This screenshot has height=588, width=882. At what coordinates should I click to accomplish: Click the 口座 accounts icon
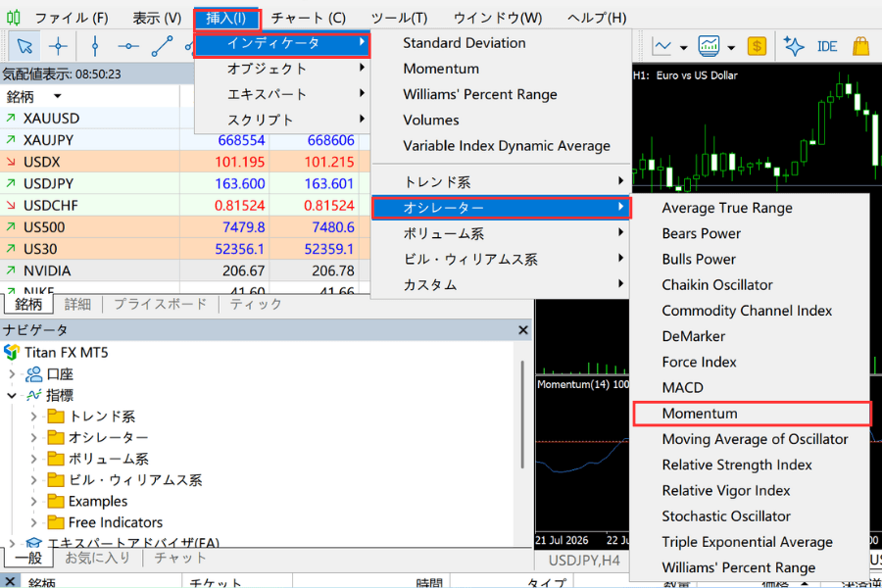click(x=33, y=373)
